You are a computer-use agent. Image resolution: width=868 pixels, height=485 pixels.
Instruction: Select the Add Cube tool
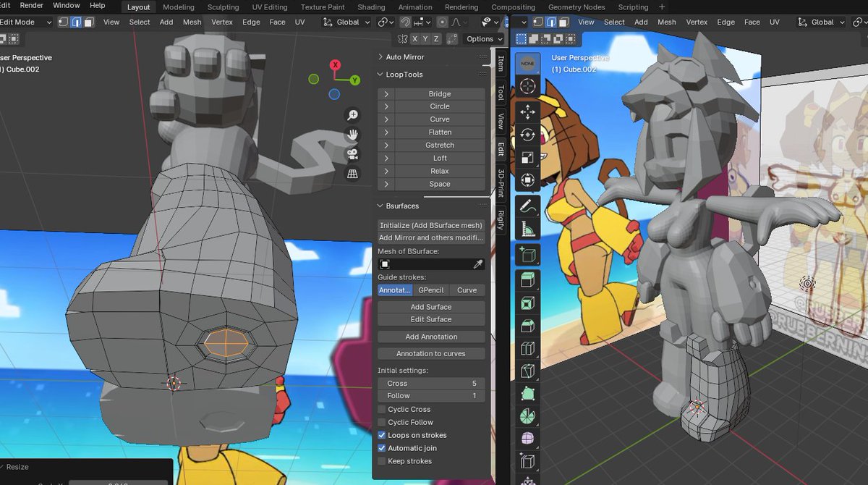pos(527,256)
